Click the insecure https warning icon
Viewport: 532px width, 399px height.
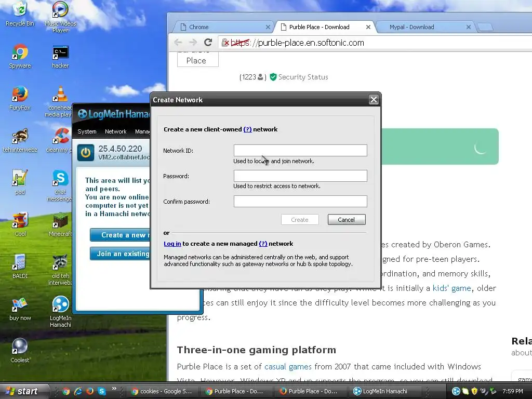225,43
